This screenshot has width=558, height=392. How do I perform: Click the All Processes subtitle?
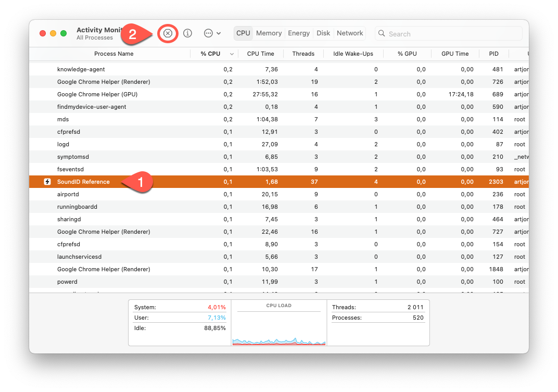click(x=95, y=37)
